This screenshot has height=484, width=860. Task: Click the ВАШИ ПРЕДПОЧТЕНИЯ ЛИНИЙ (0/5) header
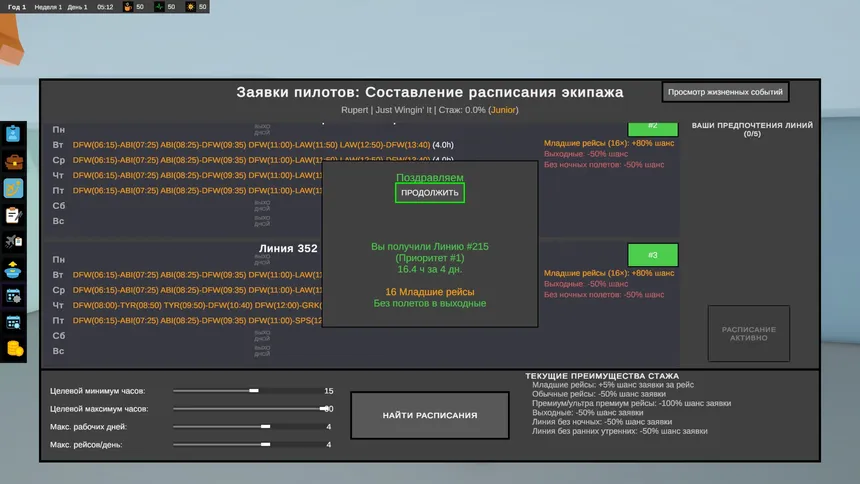coord(752,129)
